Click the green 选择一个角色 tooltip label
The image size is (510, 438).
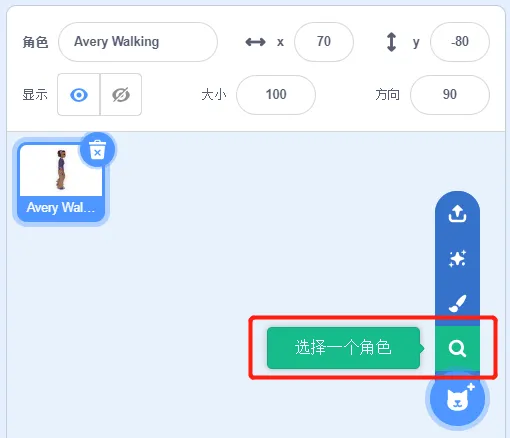[343, 348]
